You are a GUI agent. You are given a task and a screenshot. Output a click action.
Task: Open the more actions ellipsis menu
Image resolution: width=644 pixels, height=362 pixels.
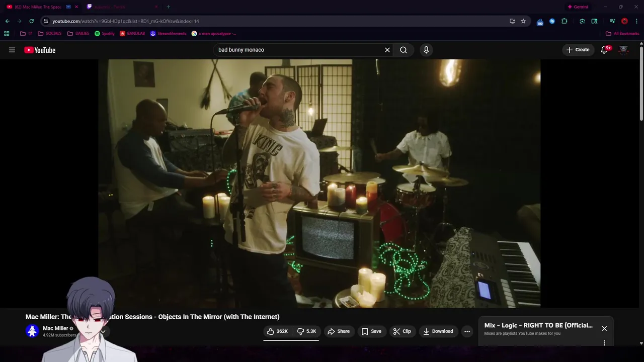467,331
